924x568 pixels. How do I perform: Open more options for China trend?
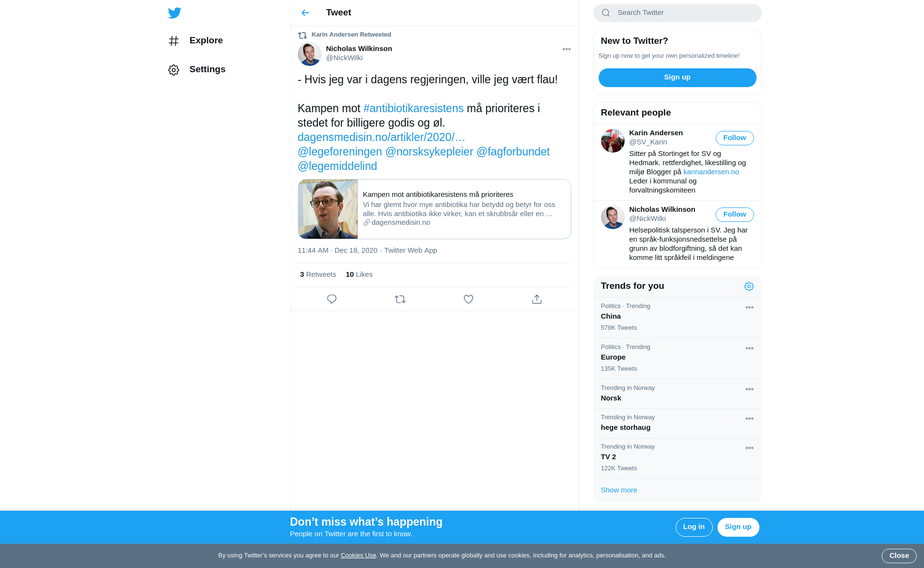point(749,308)
